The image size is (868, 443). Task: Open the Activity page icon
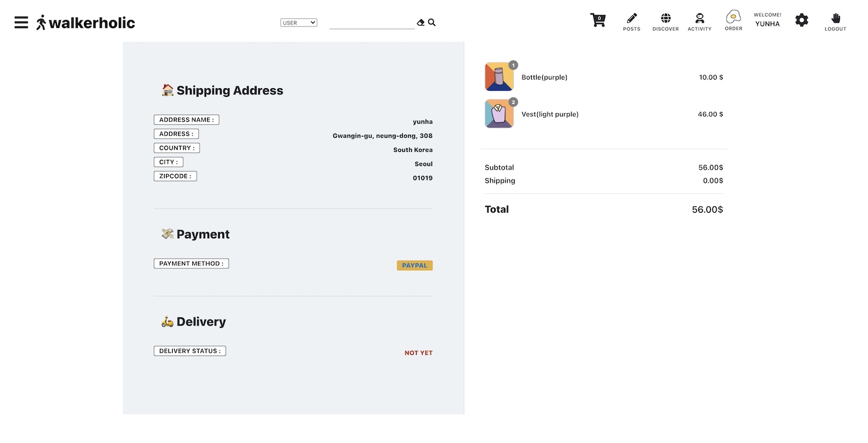[x=700, y=22]
